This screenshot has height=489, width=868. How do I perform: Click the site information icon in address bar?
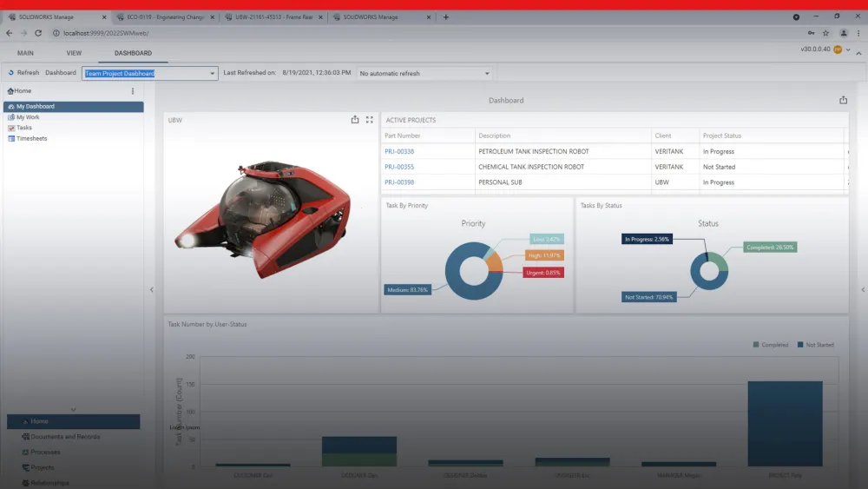(x=56, y=33)
